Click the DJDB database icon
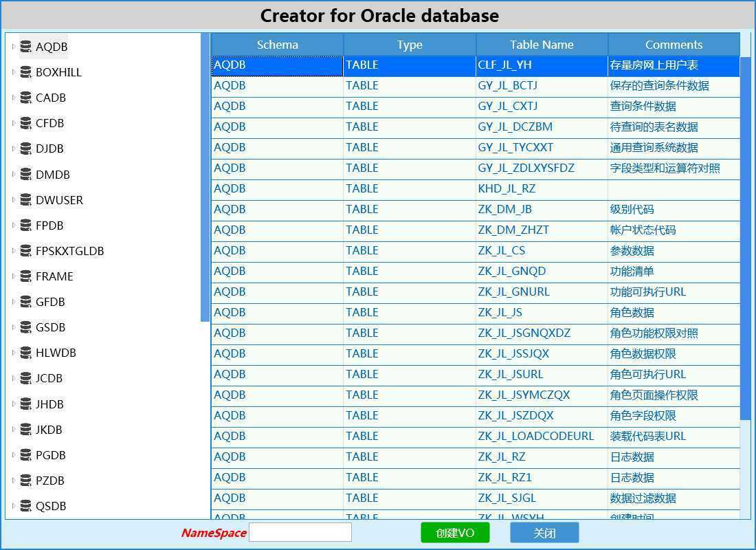 25,148
